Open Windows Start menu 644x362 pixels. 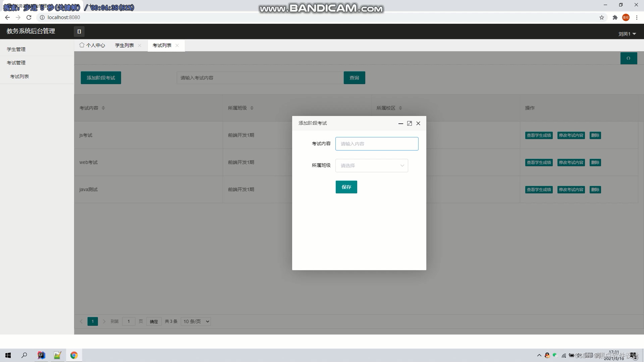click(8, 355)
